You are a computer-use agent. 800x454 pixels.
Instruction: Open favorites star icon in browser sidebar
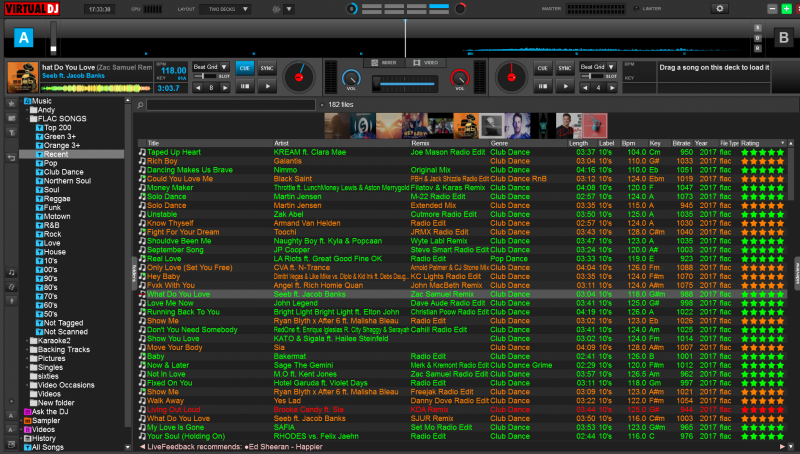pos(11,104)
